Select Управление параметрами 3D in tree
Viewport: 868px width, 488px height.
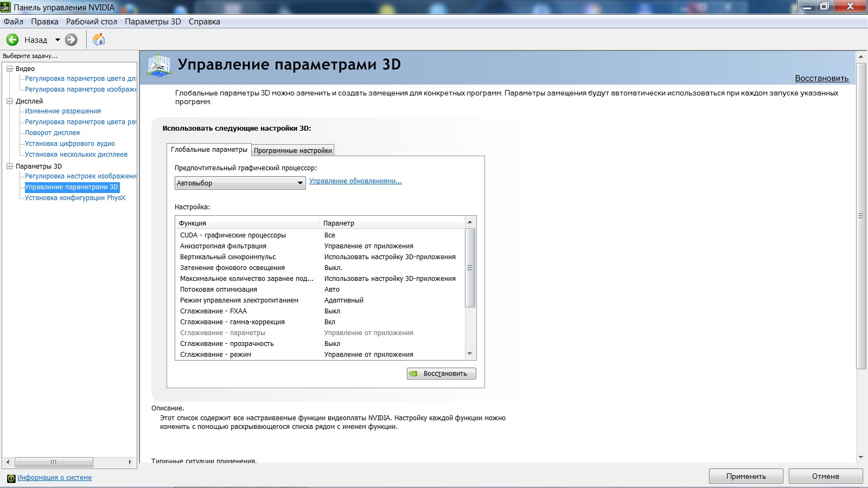click(x=72, y=187)
